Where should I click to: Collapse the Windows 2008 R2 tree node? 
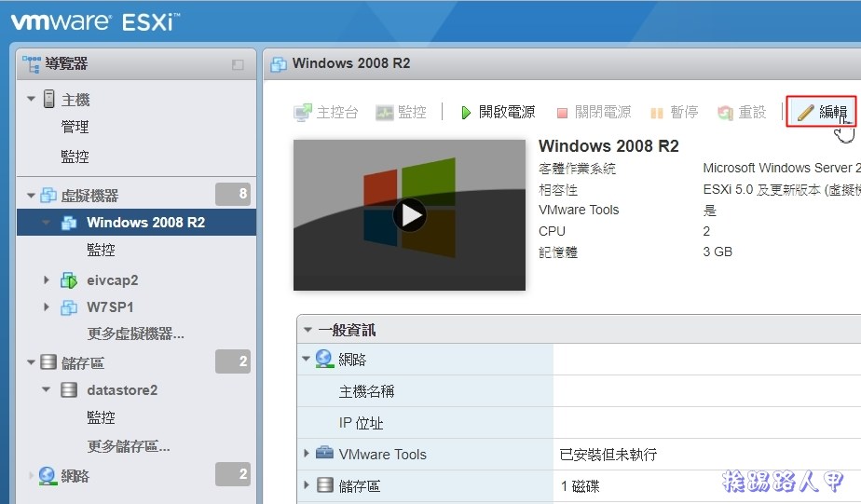pos(47,223)
